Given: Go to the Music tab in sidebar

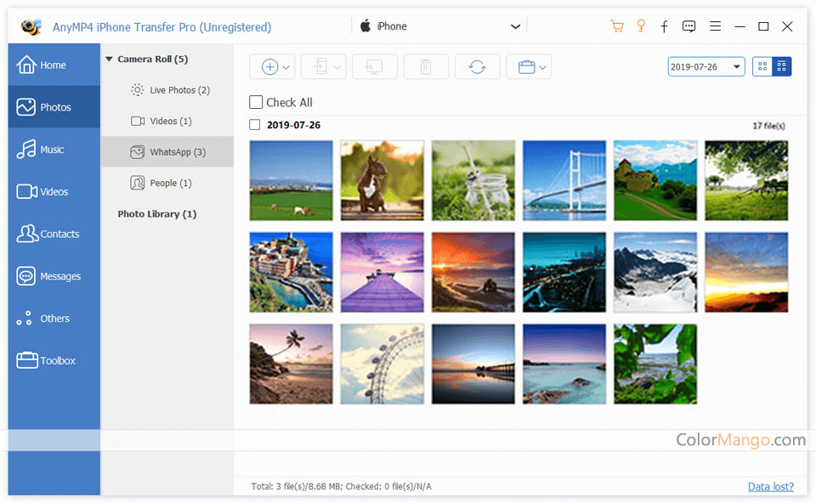Looking at the screenshot, I should [53, 150].
